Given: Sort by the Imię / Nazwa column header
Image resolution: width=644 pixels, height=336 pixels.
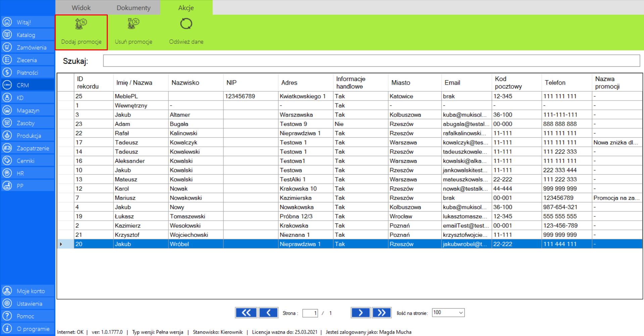Looking at the screenshot, I should pyautogui.click(x=141, y=83).
